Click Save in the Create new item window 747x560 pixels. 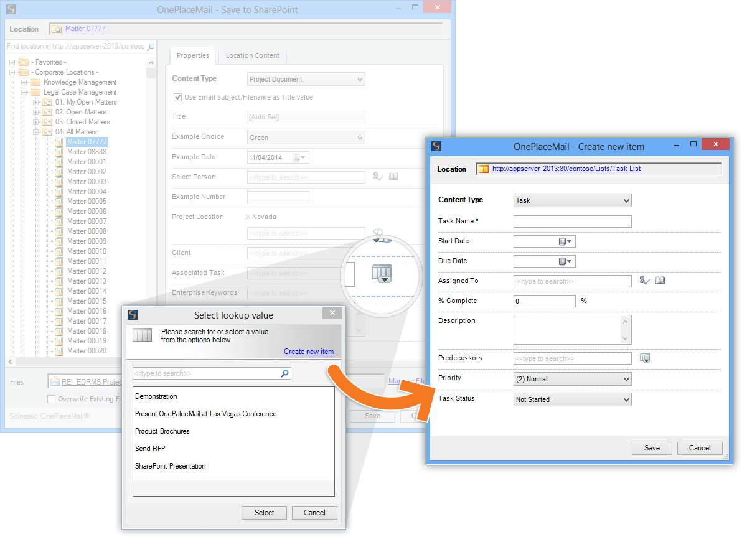pyautogui.click(x=652, y=448)
